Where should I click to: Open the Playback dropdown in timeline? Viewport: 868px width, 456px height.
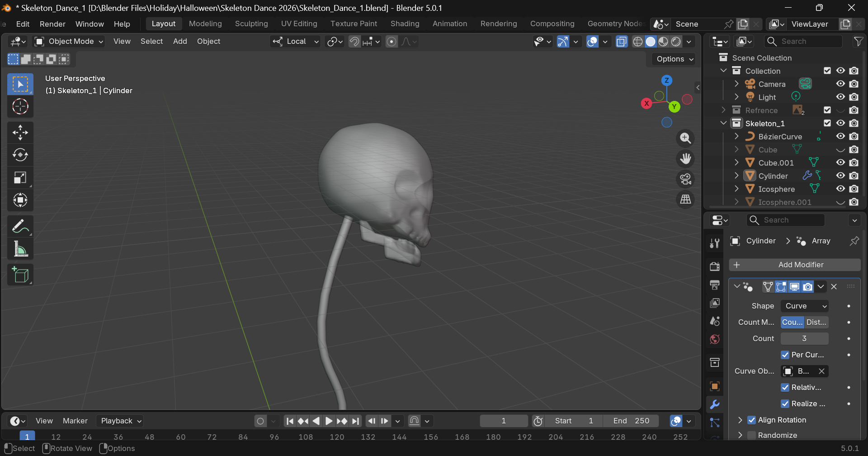pos(120,421)
